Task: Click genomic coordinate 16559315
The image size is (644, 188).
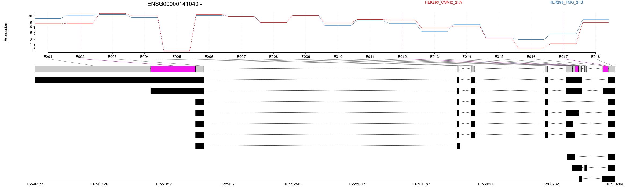Action: click(x=357, y=184)
